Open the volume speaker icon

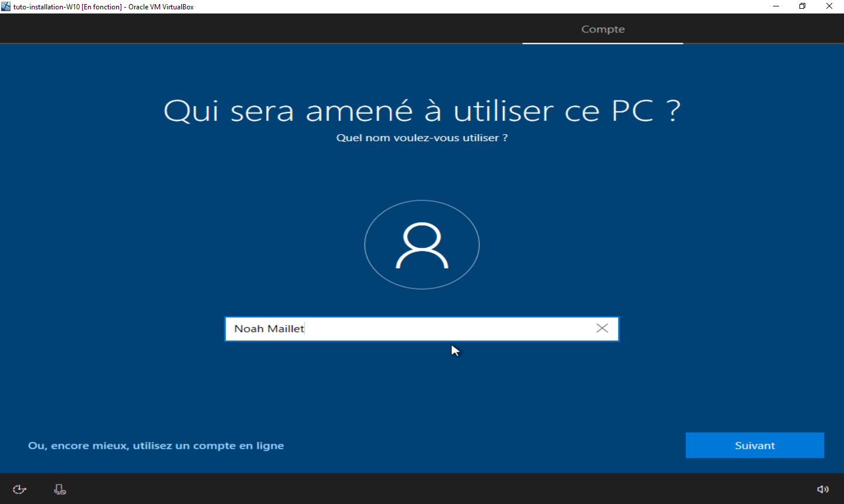tap(823, 489)
